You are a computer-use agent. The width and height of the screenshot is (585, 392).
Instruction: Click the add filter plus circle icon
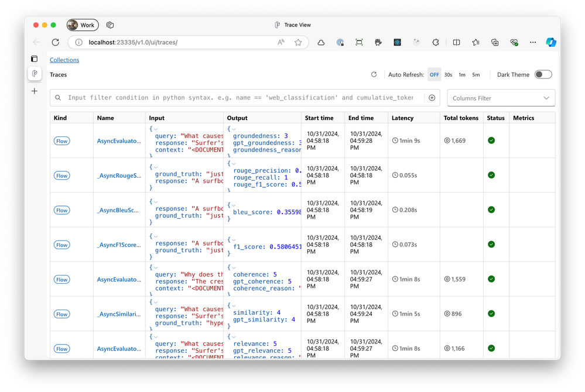[432, 98]
